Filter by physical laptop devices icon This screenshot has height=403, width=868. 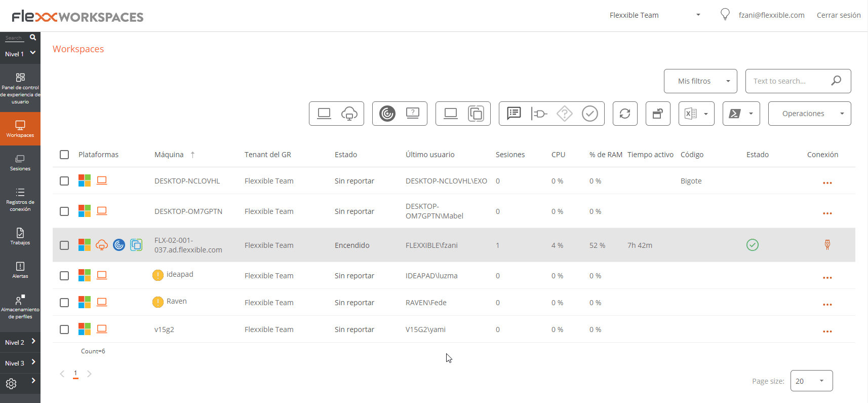tap(324, 114)
